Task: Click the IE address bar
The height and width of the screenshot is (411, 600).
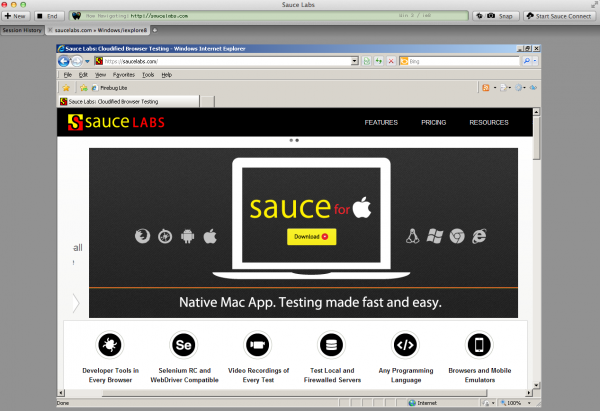Action: click(227, 61)
